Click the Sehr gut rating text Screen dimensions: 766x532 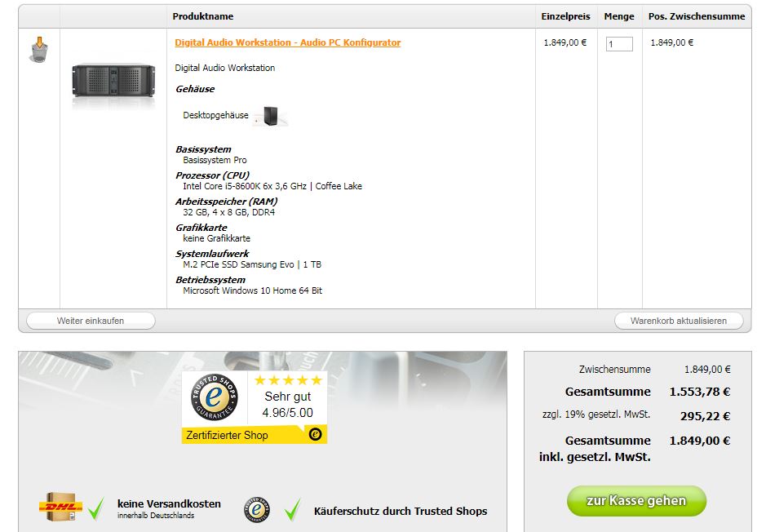click(x=288, y=397)
